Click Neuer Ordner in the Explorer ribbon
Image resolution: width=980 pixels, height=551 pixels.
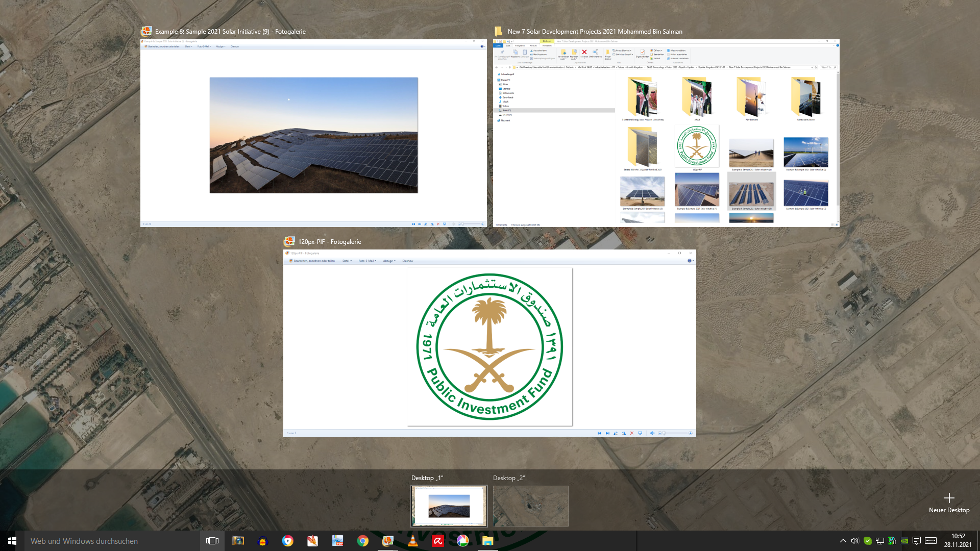point(608,55)
